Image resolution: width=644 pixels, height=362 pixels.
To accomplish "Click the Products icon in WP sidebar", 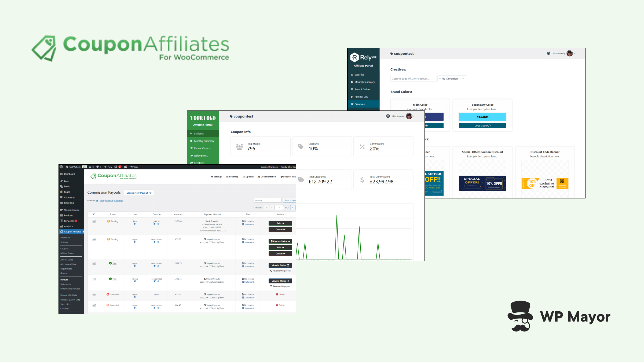I will [61, 215].
